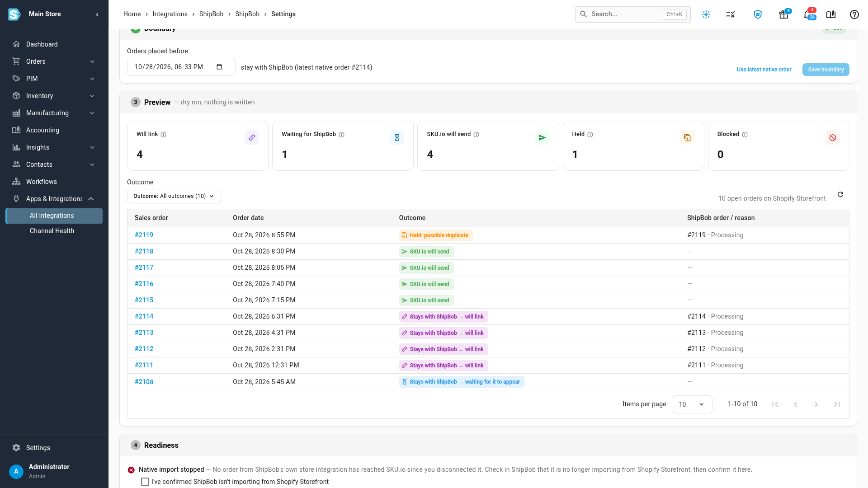Viewport: 868px width, 488px height.
Task: Collapse Apps & Integrations section
Action: (54, 199)
